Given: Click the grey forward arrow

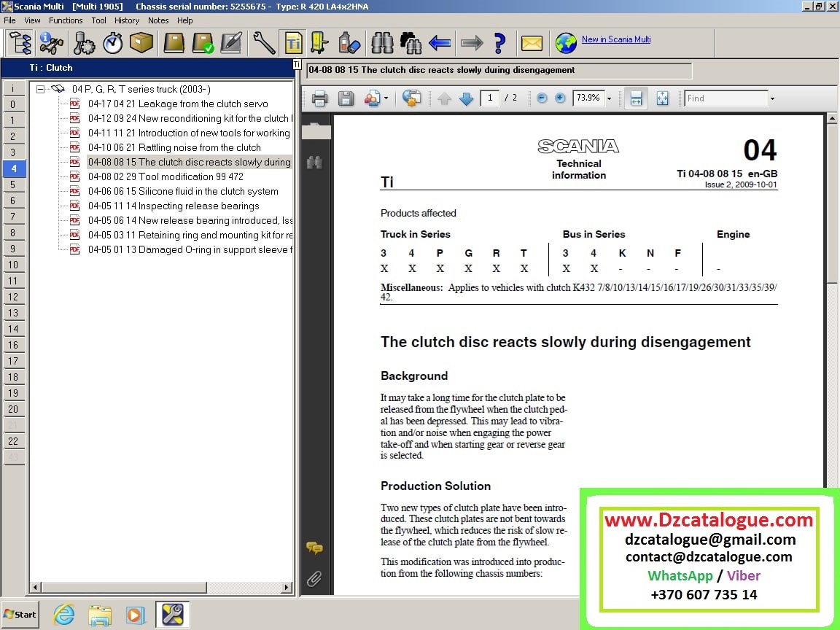Looking at the screenshot, I should click(x=472, y=43).
